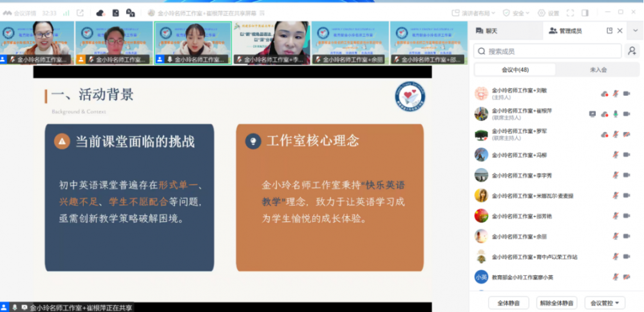644x312 pixels.
Task: Unmute microphone of 罗军
Action: coord(615,134)
